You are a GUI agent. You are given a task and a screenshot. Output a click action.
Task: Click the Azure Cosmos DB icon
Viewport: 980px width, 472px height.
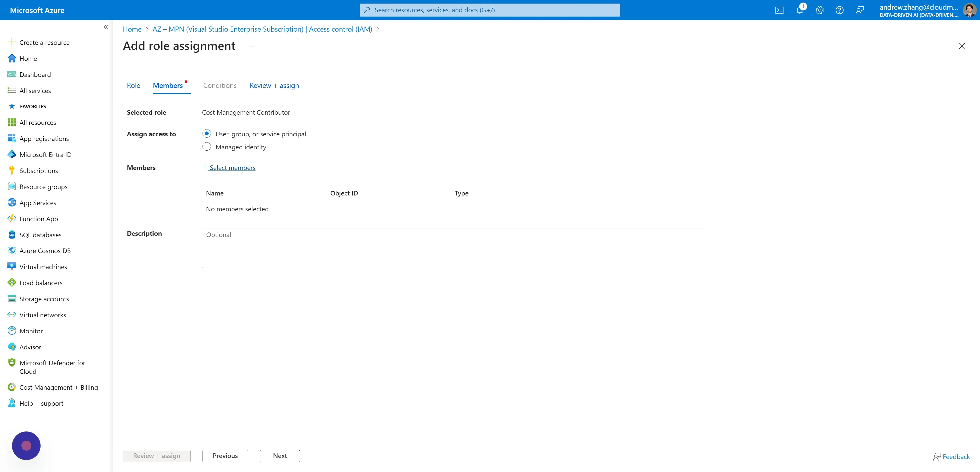[12, 251]
